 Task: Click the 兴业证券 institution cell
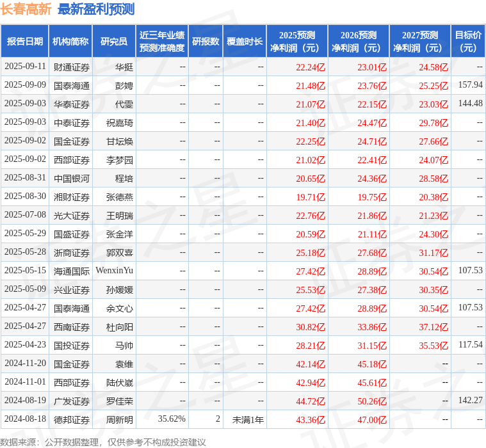(72, 290)
